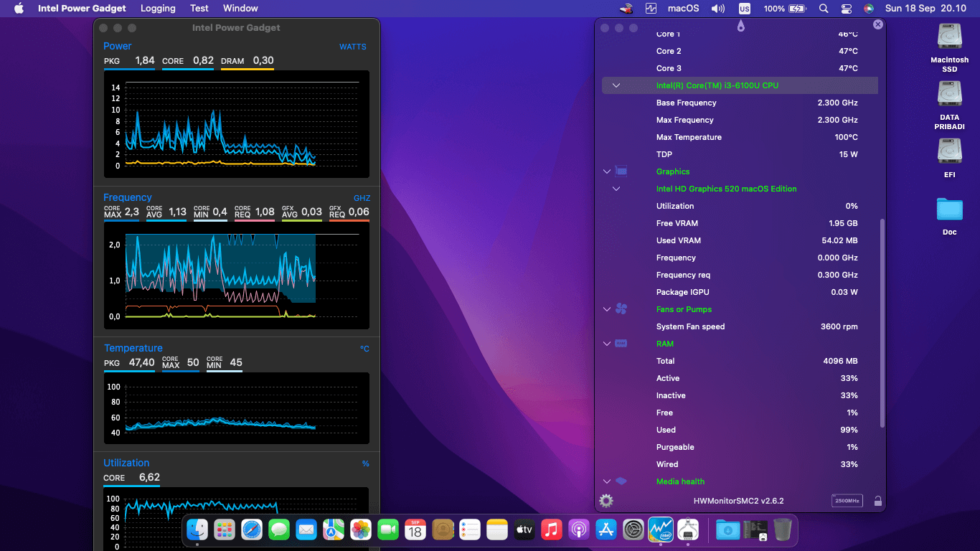Click HWMonitorSMC2 chip Dock icon
Screen dimensions: 980x551
(688, 530)
